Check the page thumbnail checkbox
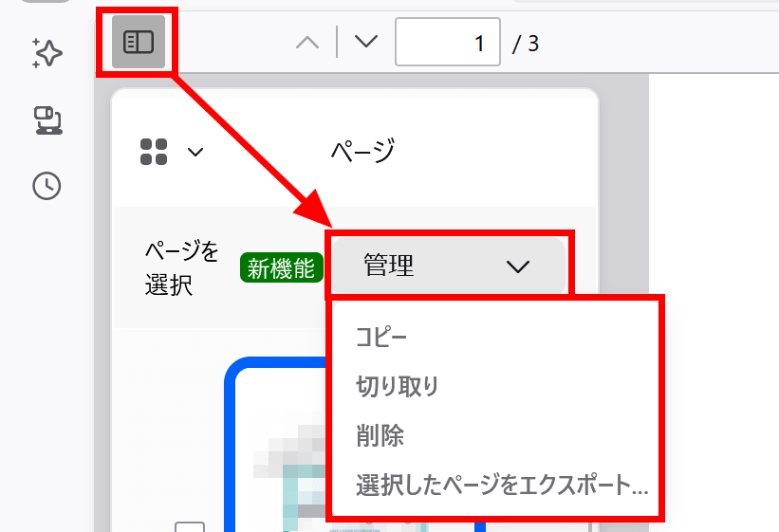 tap(190, 527)
